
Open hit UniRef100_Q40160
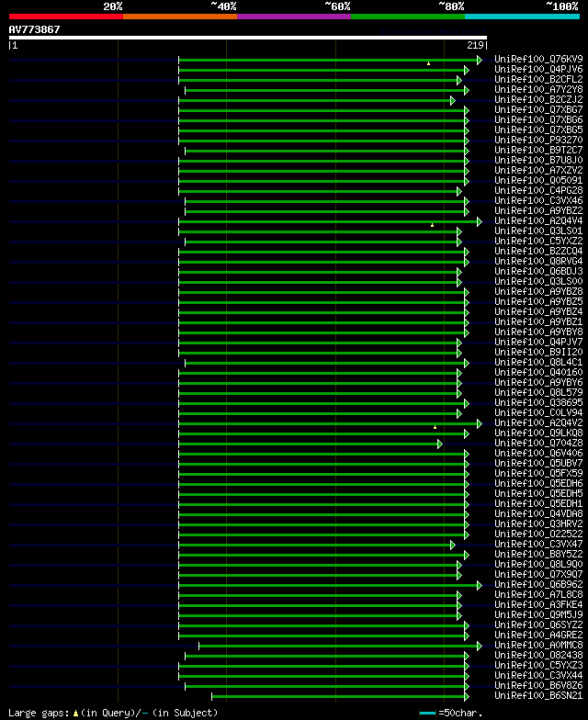pyautogui.click(x=538, y=373)
